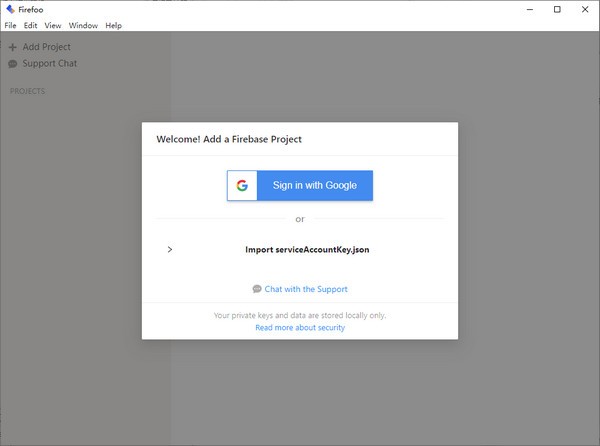This screenshot has width=600, height=446.
Task: Maximize the Firefoo window
Action: [x=557, y=10]
